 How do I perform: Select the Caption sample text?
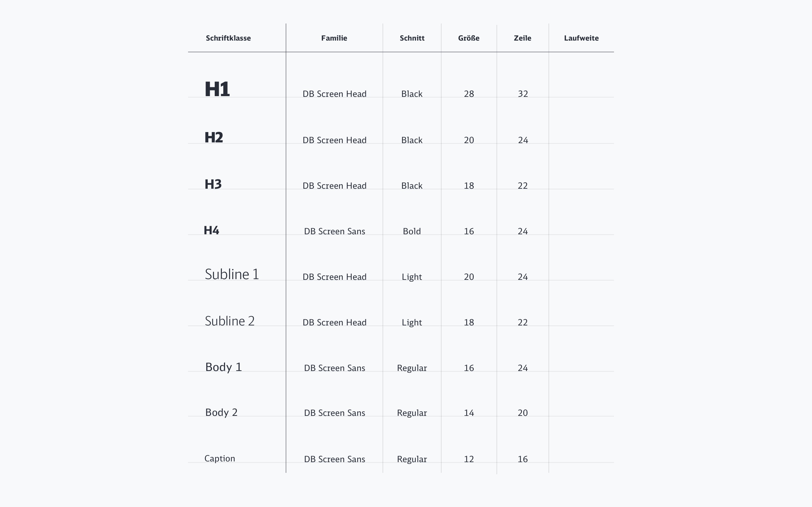[x=220, y=459]
